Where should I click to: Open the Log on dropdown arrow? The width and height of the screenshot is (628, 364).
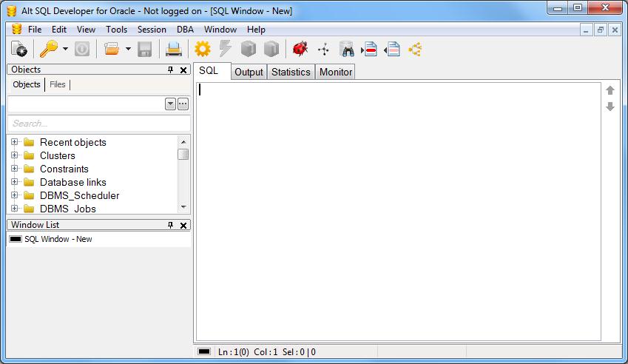coord(65,50)
